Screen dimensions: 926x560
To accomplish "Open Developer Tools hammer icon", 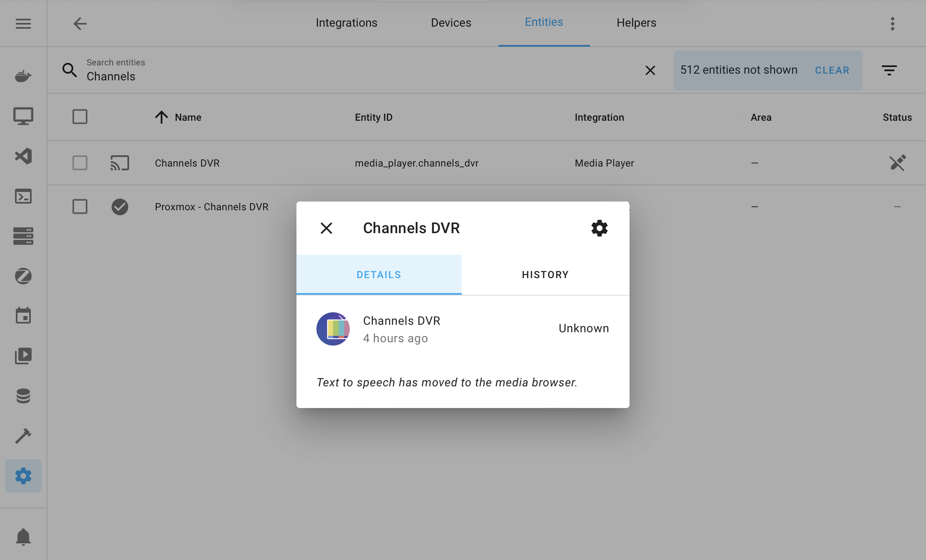I will pyautogui.click(x=23, y=436).
